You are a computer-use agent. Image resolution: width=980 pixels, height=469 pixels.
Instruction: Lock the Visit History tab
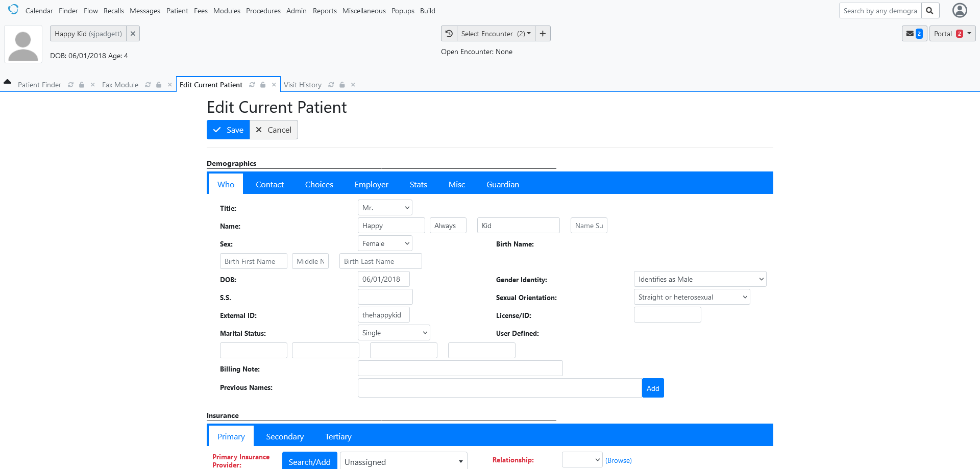341,85
